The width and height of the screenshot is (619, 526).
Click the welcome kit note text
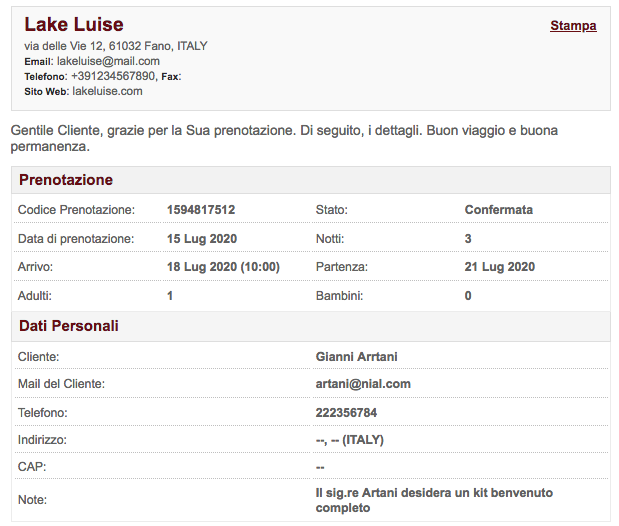point(434,500)
